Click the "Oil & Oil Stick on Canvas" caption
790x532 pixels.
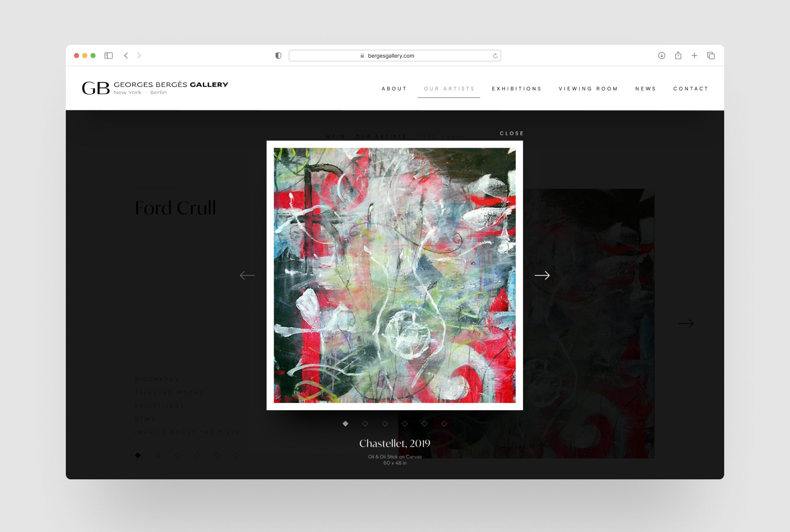click(395, 457)
